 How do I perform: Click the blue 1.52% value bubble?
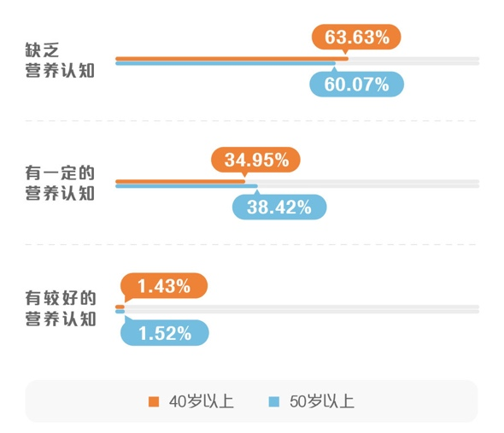pyautogui.click(x=165, y=333)
